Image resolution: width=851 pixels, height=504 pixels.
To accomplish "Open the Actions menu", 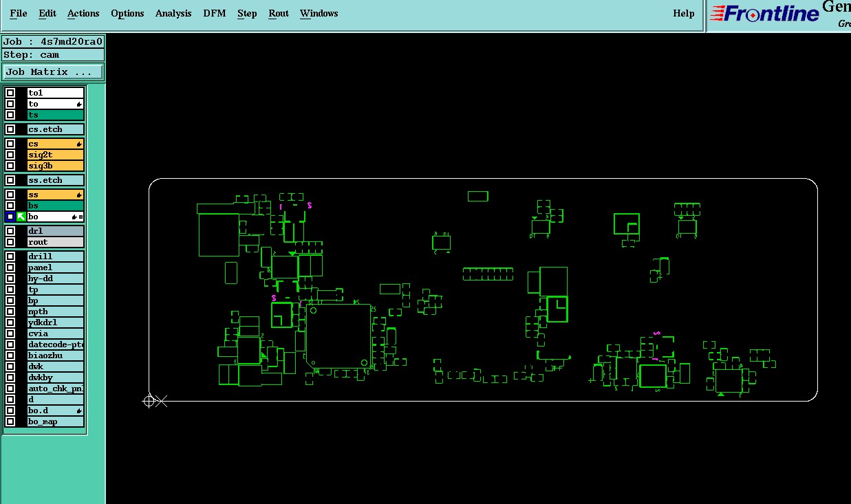I will point(83,13).
